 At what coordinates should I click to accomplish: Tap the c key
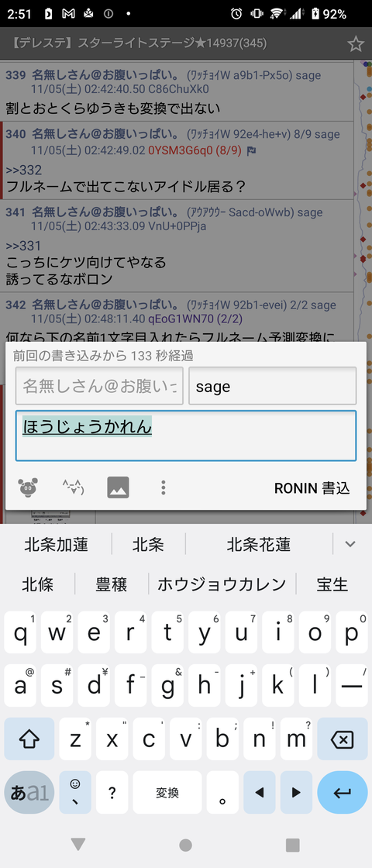point(150,739)
